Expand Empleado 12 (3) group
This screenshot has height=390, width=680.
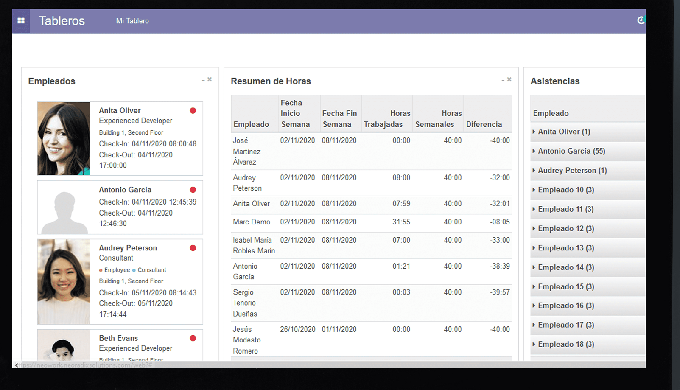click(x=588, y=228)
